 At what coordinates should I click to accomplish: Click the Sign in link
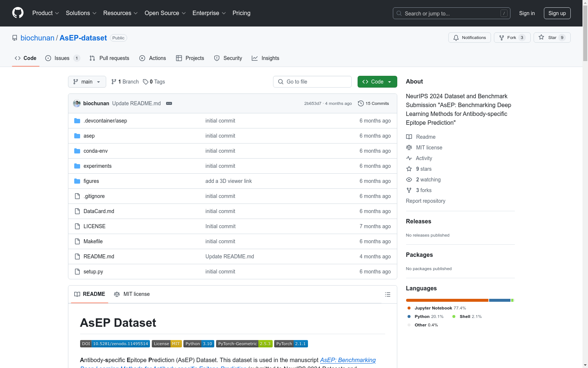tap(527, 13)
